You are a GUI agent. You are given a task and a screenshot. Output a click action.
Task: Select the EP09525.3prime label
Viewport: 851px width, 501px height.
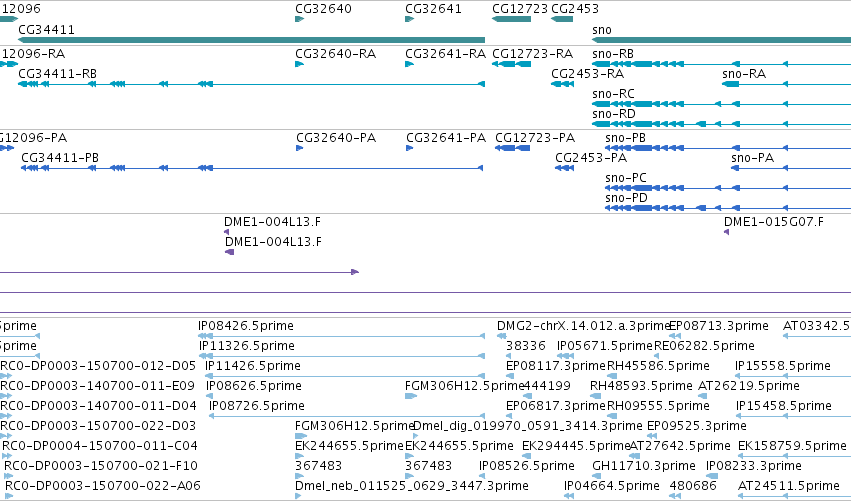coord(697,426)
